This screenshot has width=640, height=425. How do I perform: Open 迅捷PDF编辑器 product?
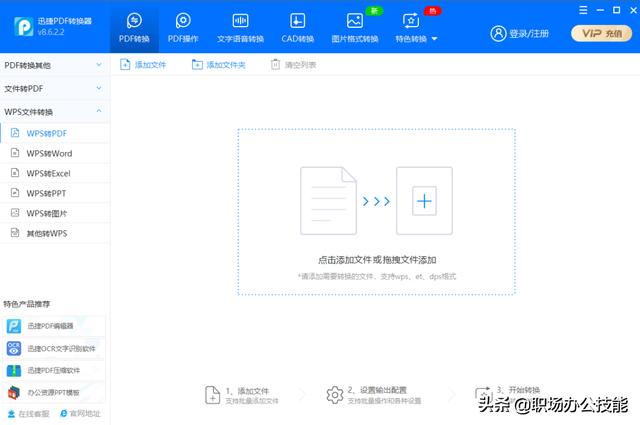tap(53, 326)
